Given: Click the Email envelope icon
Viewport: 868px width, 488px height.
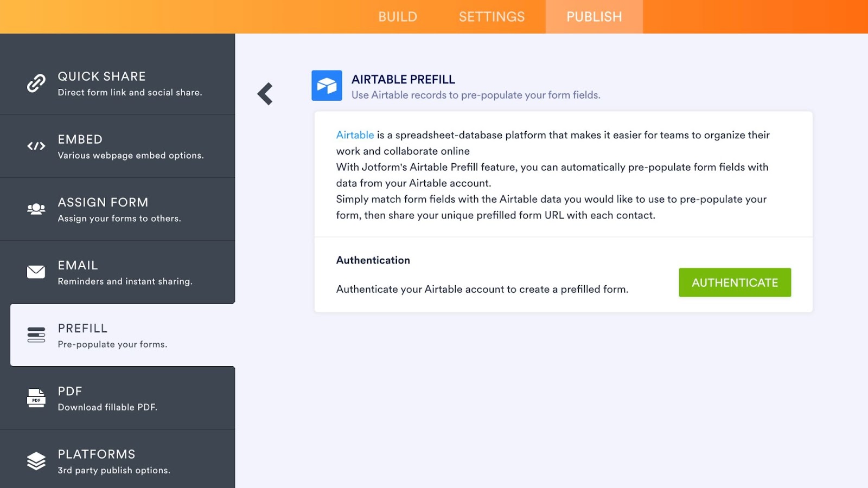Looking at the screenshot, I should (x=36, y=272).
